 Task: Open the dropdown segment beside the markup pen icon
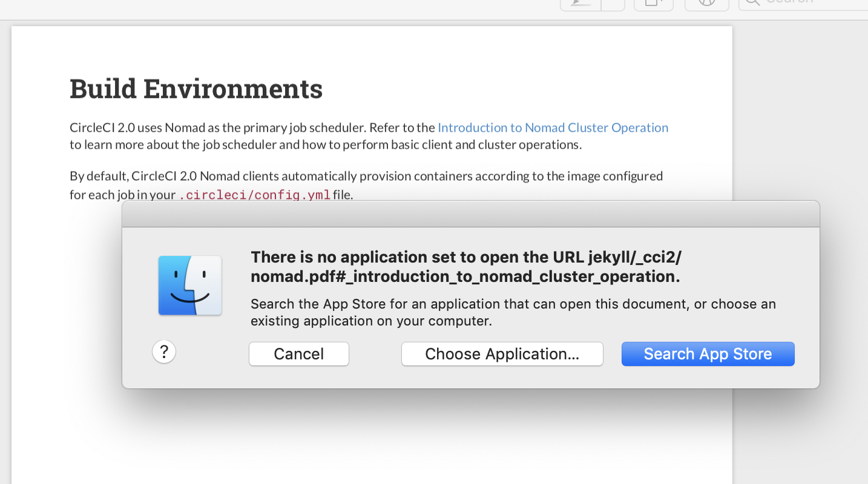[x=613, y=3]
